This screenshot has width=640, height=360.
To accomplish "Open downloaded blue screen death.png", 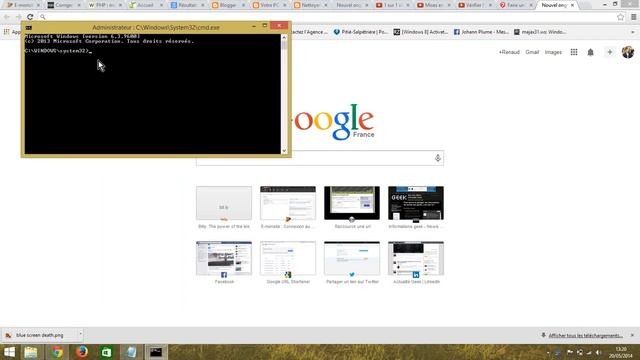I will (39, 335).
